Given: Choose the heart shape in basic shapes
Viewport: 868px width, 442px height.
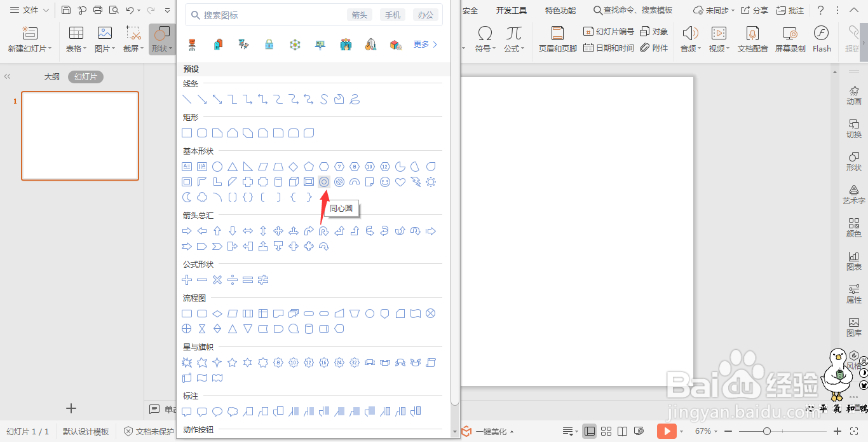Looking at the screenshot, I should (x=400, y=182).
